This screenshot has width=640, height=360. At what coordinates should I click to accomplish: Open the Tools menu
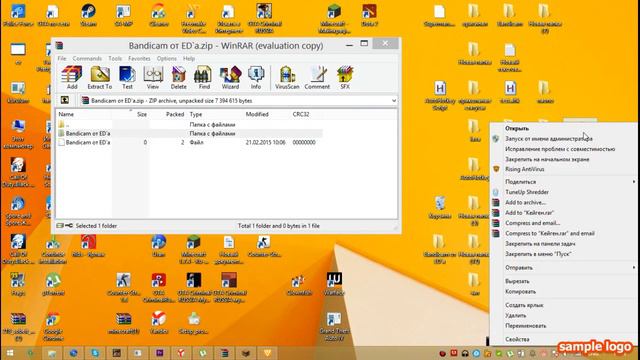pos(115,58)
